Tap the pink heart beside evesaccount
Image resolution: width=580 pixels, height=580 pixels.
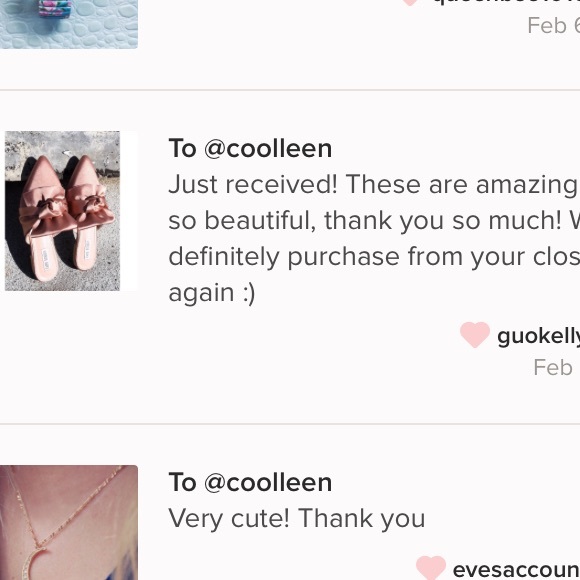(431, 568)
